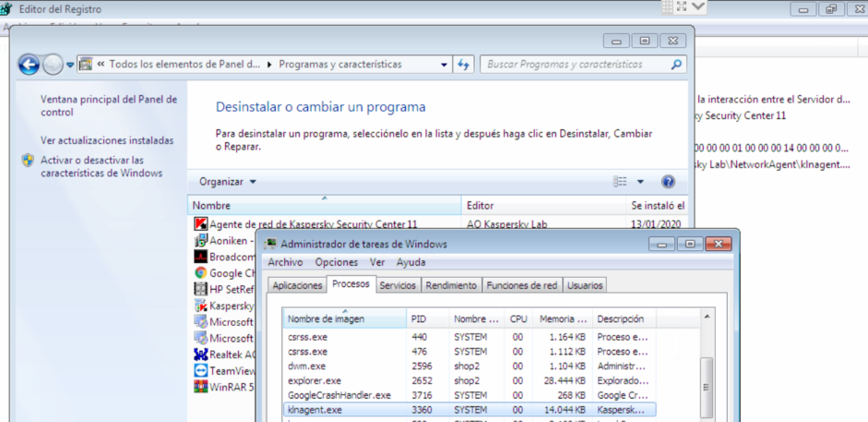
Task: Click the TeamViewer program icon
Action: (x=200, y=370)
